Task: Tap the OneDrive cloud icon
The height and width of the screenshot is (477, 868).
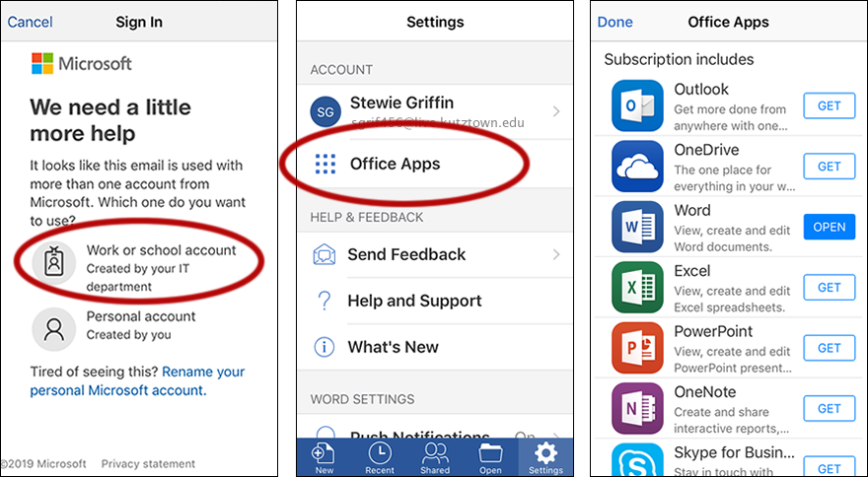Action: pyautogui.click(x=637, y=166)
